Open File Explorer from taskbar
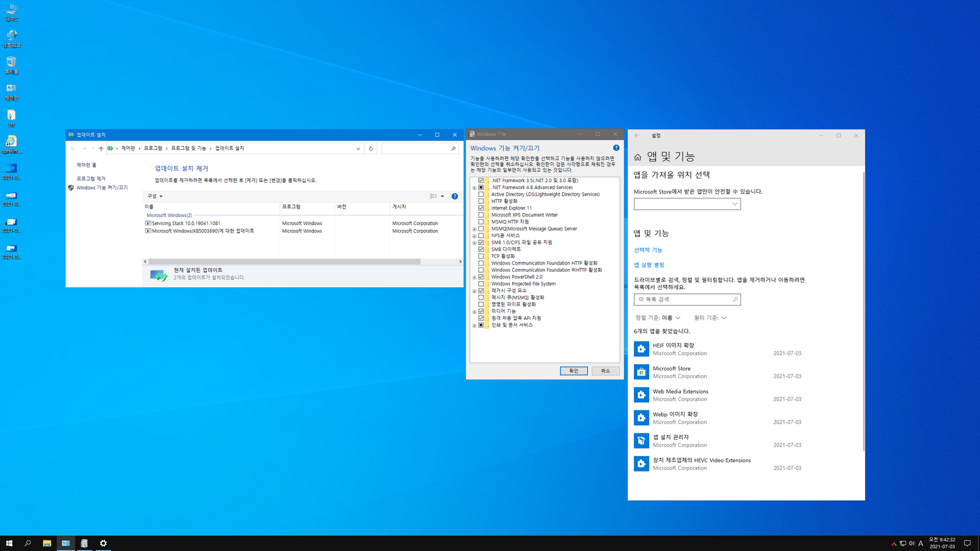The height and width of the screenshot is (551, 980). tap(47, 543)
